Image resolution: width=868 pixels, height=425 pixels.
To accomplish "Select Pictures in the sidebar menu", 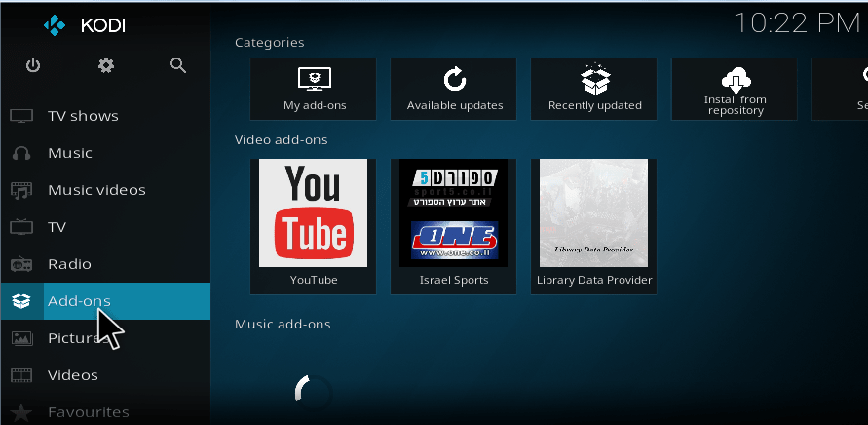I will coord(105,338).
